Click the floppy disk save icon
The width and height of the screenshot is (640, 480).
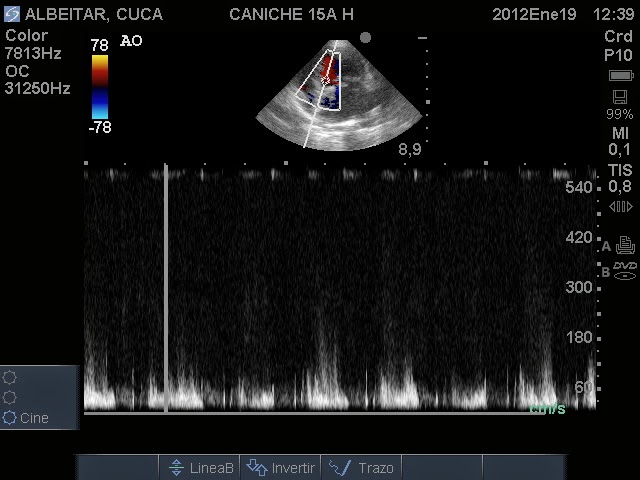click(620, 97)
